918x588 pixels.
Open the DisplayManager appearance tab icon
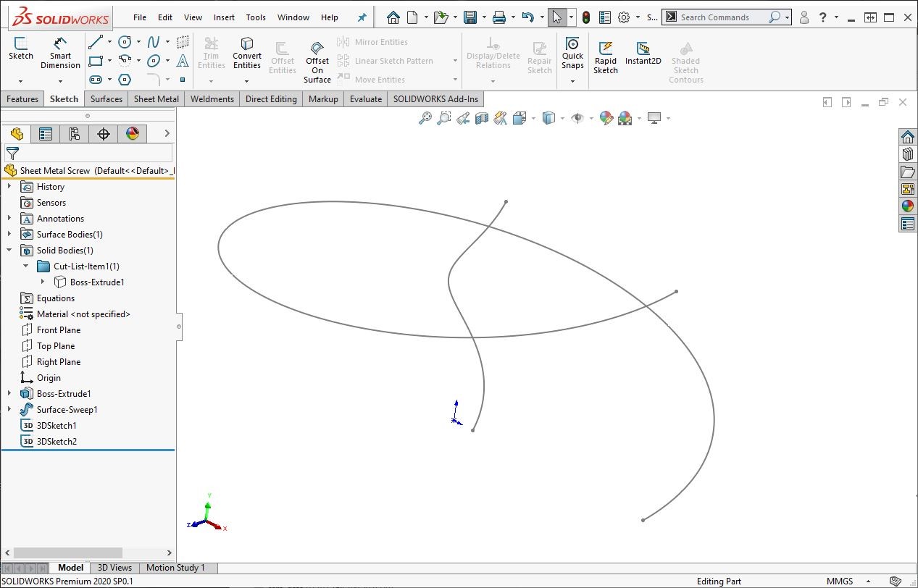[x=132, y=133]
